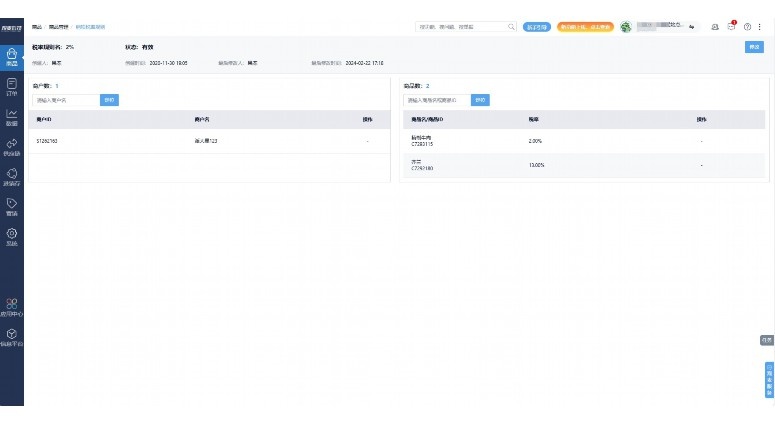The width and height of the screenshot is (775, 424).
Task: Expand the blurred account name dropdown
Action: point(666,26)
